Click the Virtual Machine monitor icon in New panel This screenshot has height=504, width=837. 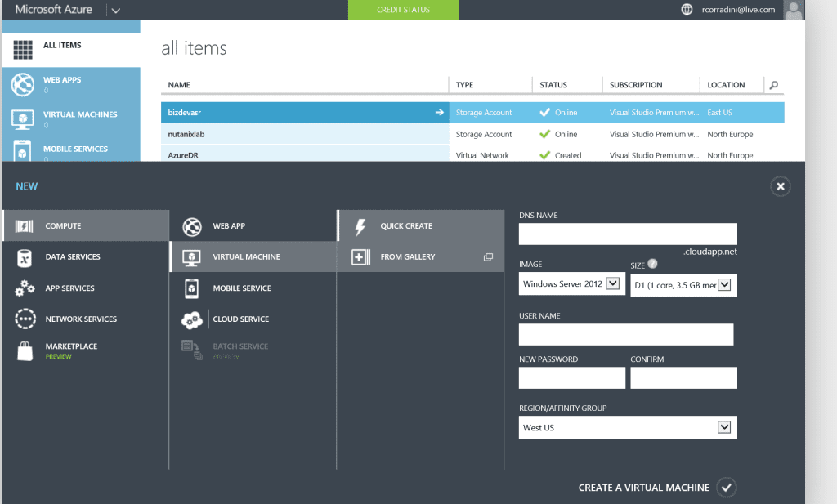click(x=191, y=257)
